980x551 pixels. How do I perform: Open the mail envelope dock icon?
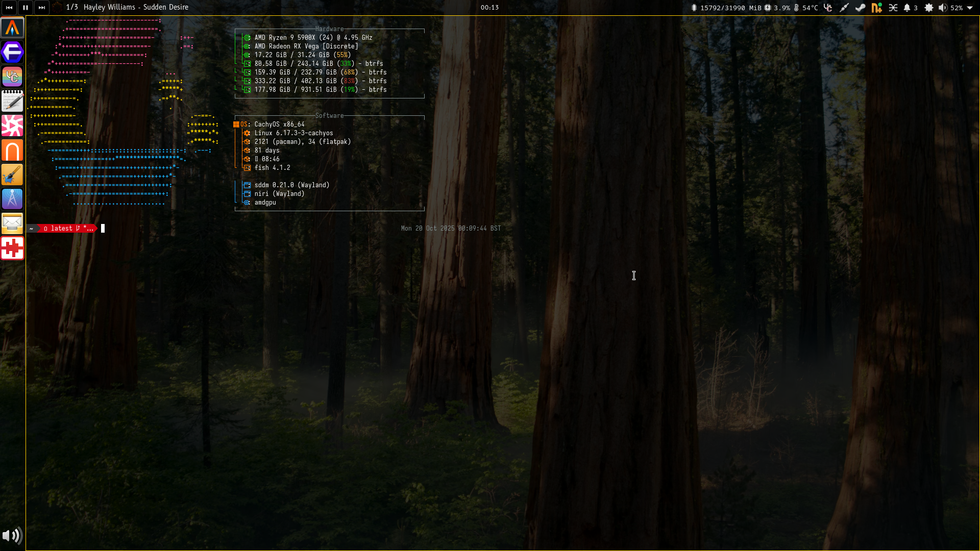tap(12, 223)
